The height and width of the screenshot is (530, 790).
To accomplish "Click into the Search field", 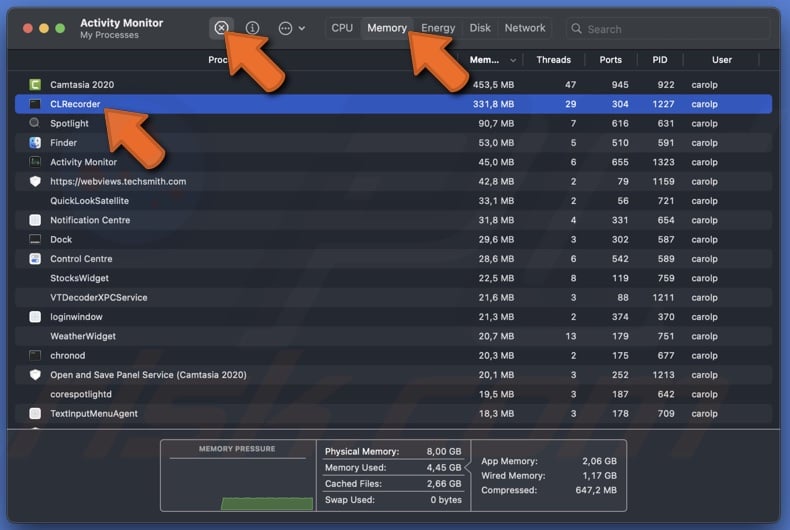I will (x=669, y=29).
